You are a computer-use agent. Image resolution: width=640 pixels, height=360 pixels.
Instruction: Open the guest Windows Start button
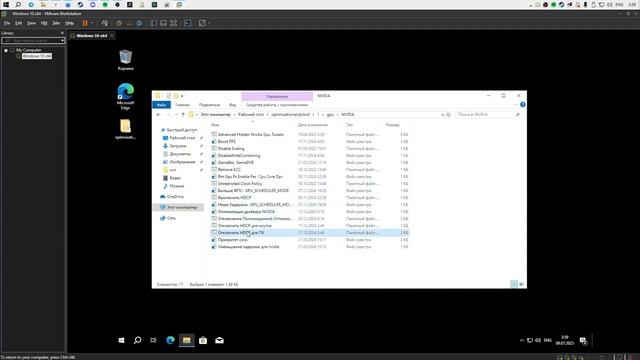coord(121,340)
